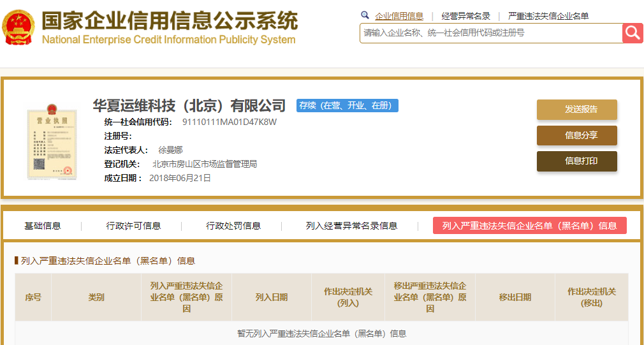Click the 统一社会信用代码 label

[x=137, y=122]
